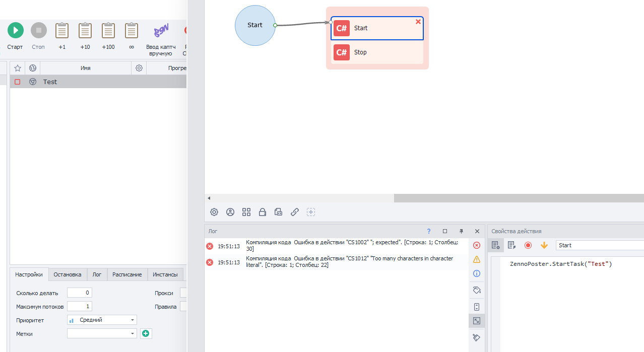Click left arrow of canvas scrollbar

click(209, 198)
